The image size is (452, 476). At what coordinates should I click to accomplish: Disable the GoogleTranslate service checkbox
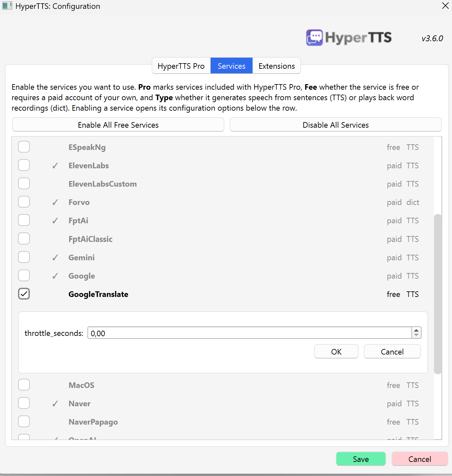point(24,294)
